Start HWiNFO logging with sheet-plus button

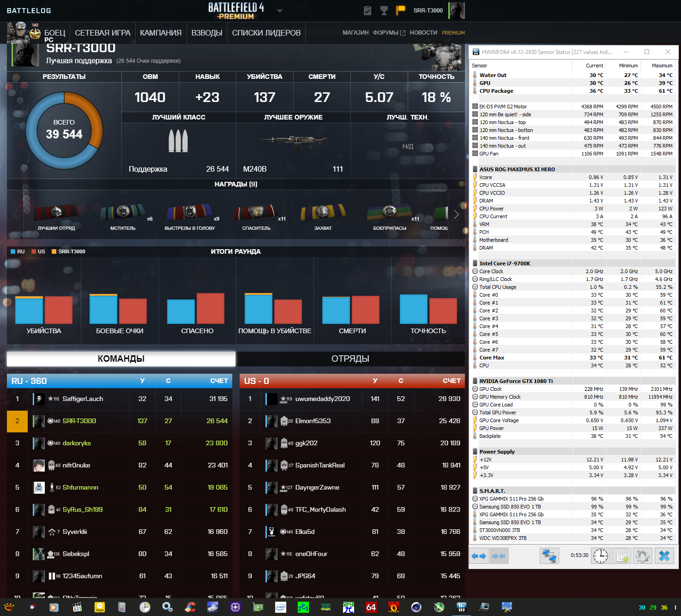(621, 556)
